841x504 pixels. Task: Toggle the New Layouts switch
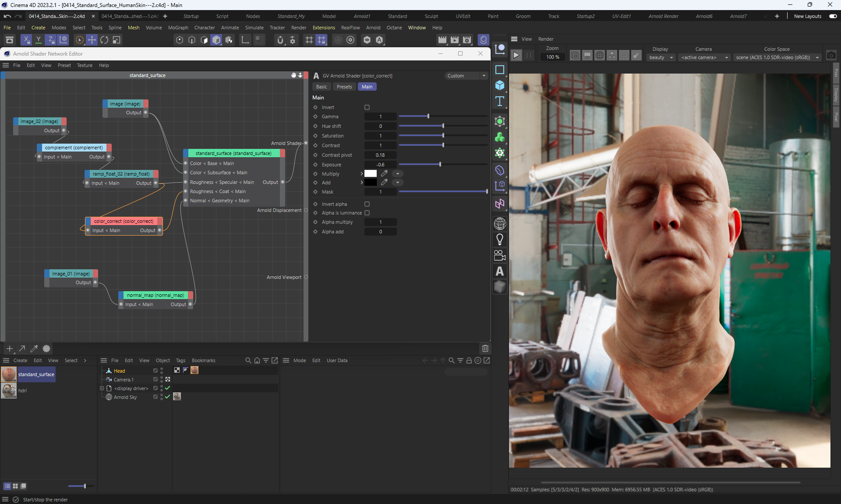[x=833, y=16]
